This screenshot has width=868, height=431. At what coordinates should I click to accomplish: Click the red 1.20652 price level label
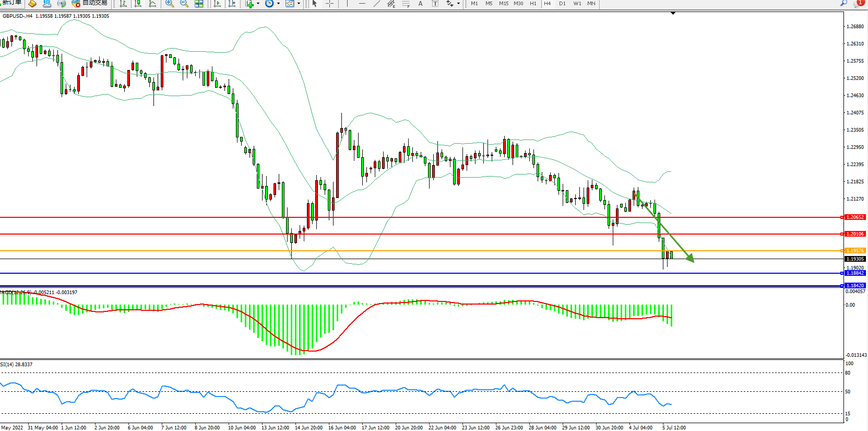click(855, 217)
